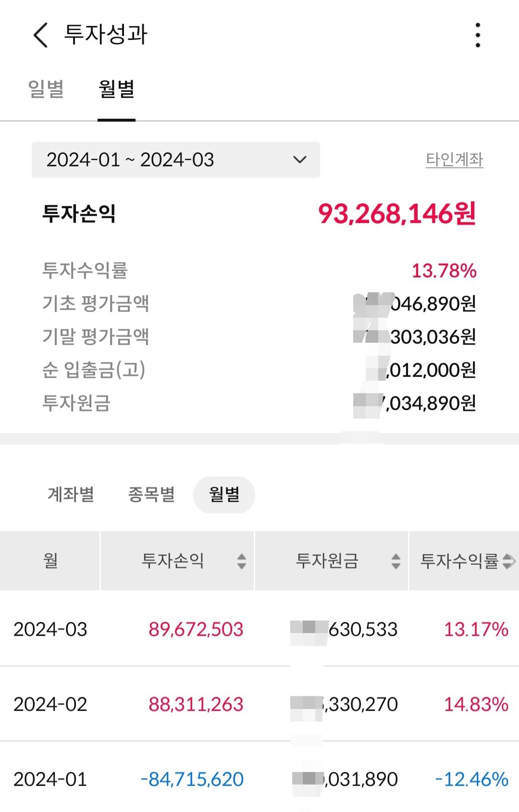
Task: Open the 2024-01 monthly row
Action: [259, 779]
